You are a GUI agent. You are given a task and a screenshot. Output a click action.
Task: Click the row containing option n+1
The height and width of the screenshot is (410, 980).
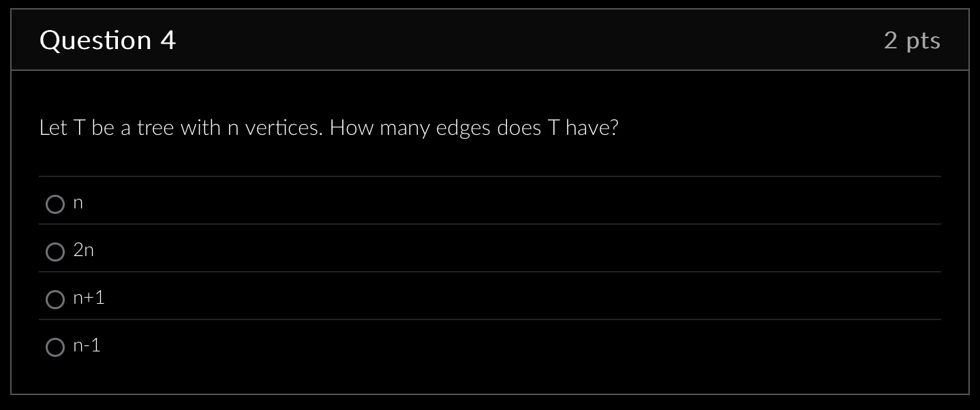pos(489,299)
